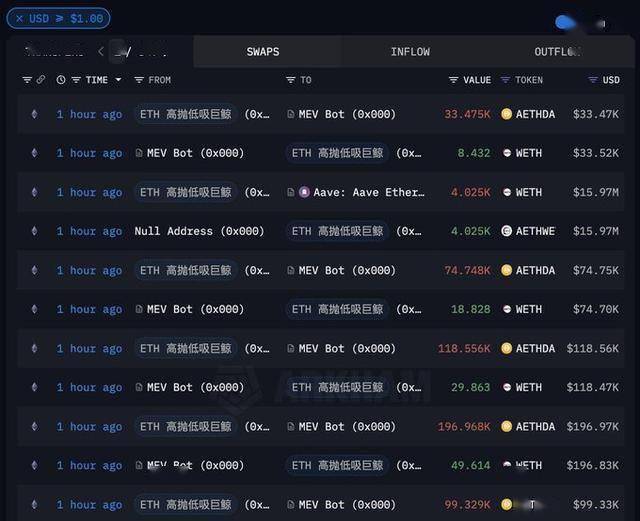
Task: Go to previous page using left chevron
Action: [x=101, y=51]
